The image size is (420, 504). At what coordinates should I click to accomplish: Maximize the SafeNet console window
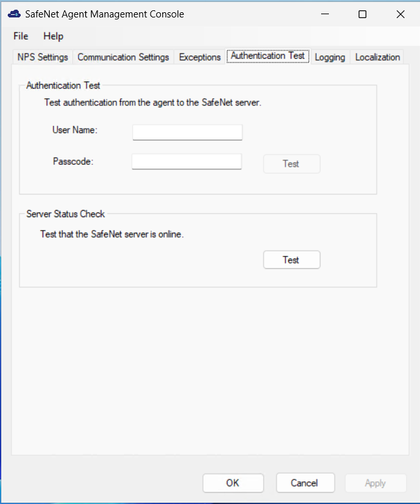pyautogui.click(x=362, y=14)
